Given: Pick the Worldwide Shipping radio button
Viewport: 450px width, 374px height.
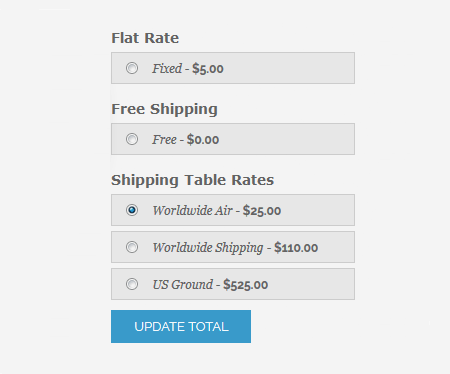Looking at the screenshot, I should tap(132, 247).
